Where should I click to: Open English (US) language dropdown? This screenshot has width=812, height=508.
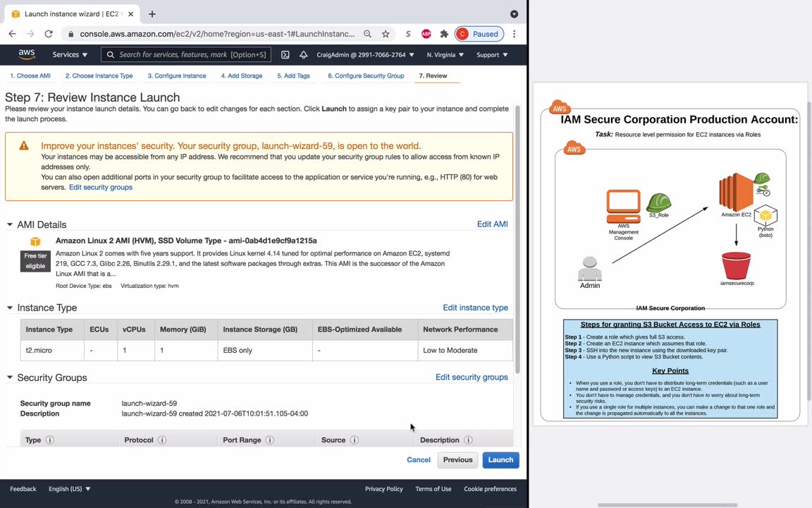pyautogui.click(x=69, y=489)
